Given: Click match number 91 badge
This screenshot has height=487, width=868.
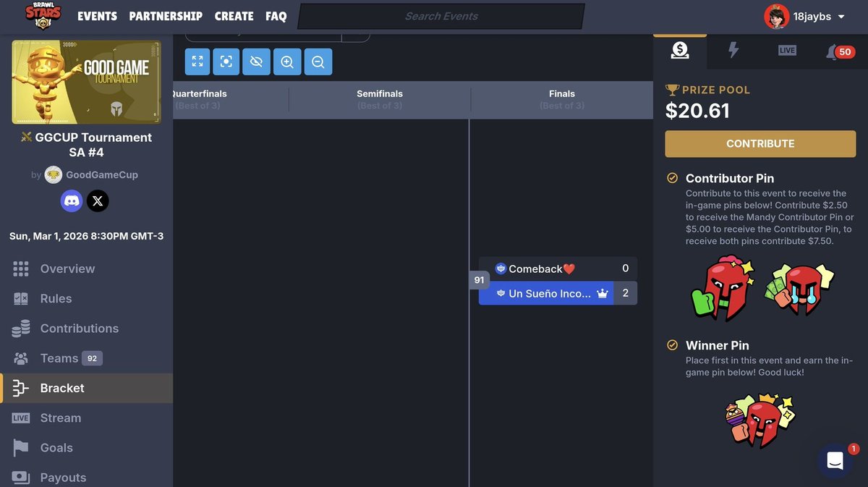Looking at the screenshot, I should tap(479, 280).
